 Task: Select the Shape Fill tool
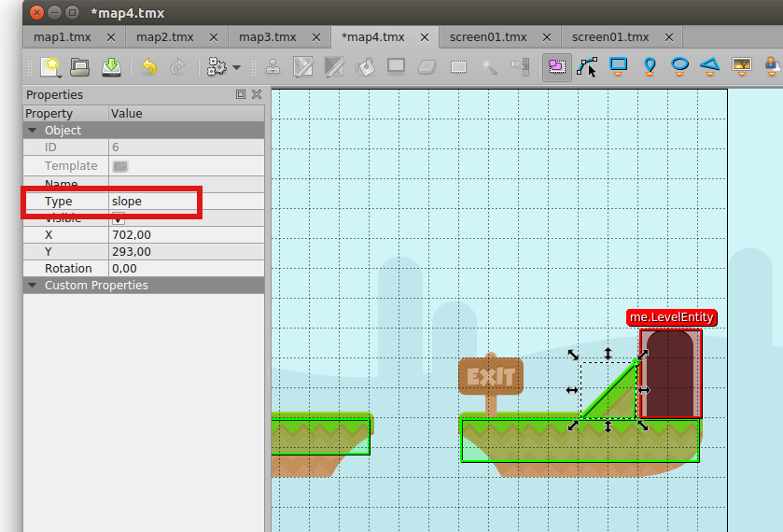[396, 66]
